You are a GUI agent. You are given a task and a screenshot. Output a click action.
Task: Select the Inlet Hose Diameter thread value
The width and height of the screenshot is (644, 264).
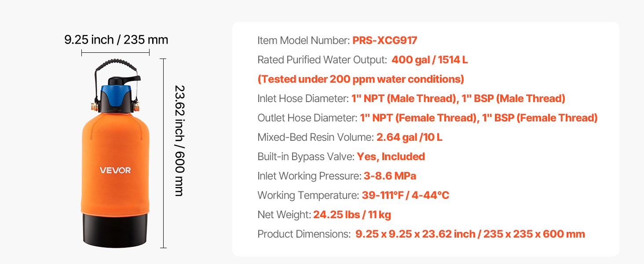click(x=458, y=99)
